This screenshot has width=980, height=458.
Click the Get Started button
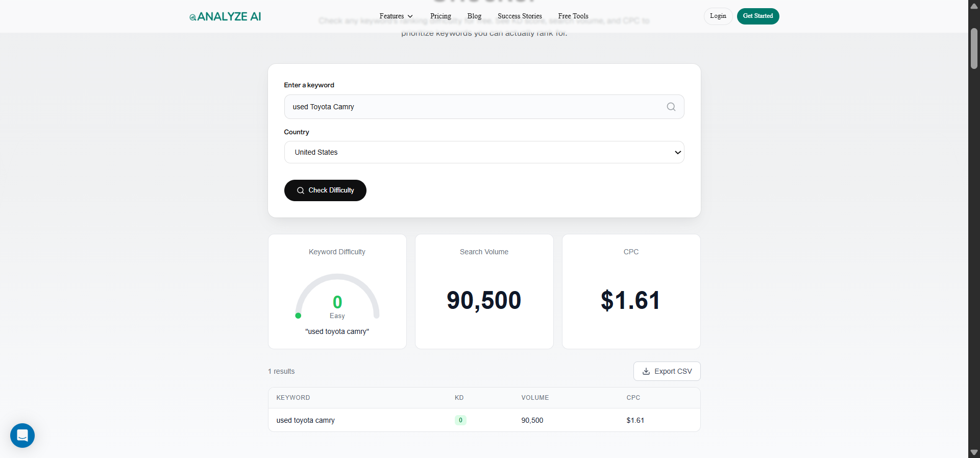(758, 16)
